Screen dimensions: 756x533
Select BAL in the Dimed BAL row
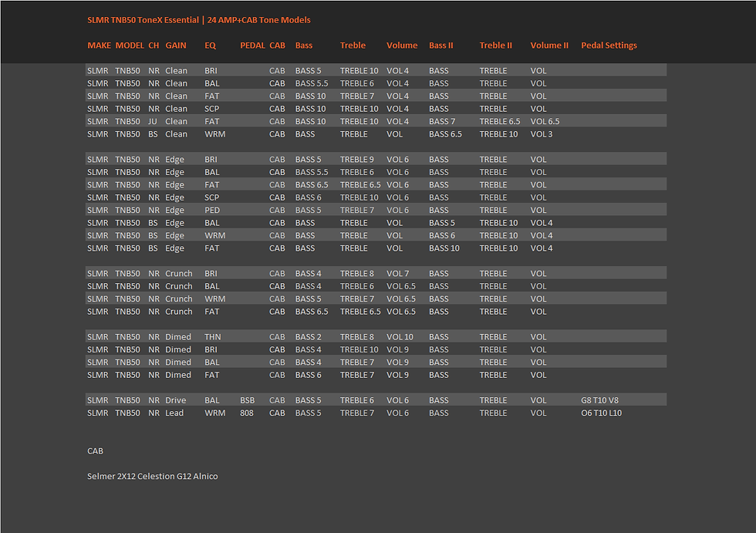click(211, 363)
